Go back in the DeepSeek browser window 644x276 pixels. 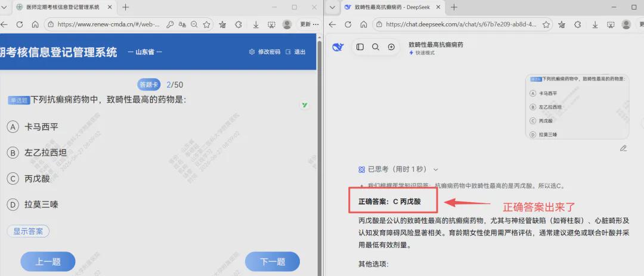click(333, 24)
